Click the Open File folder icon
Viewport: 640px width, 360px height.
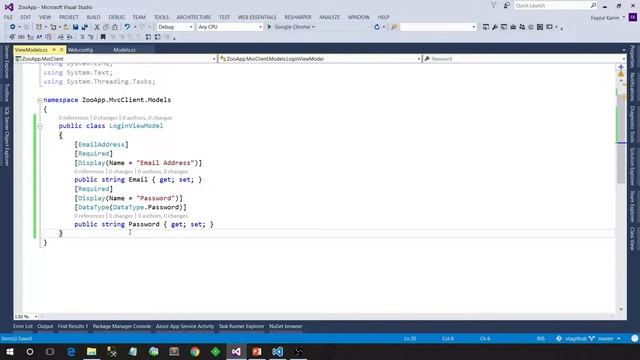66,27
